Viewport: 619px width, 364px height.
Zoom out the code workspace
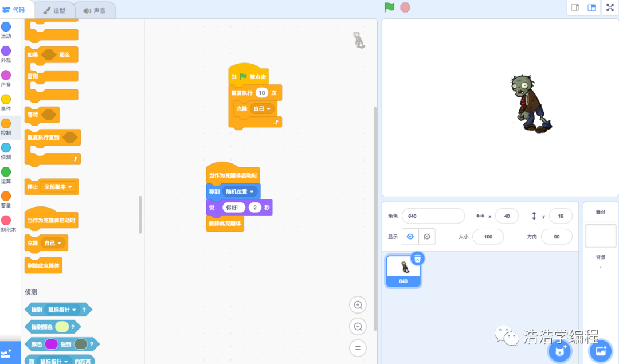tap(358, 327)
